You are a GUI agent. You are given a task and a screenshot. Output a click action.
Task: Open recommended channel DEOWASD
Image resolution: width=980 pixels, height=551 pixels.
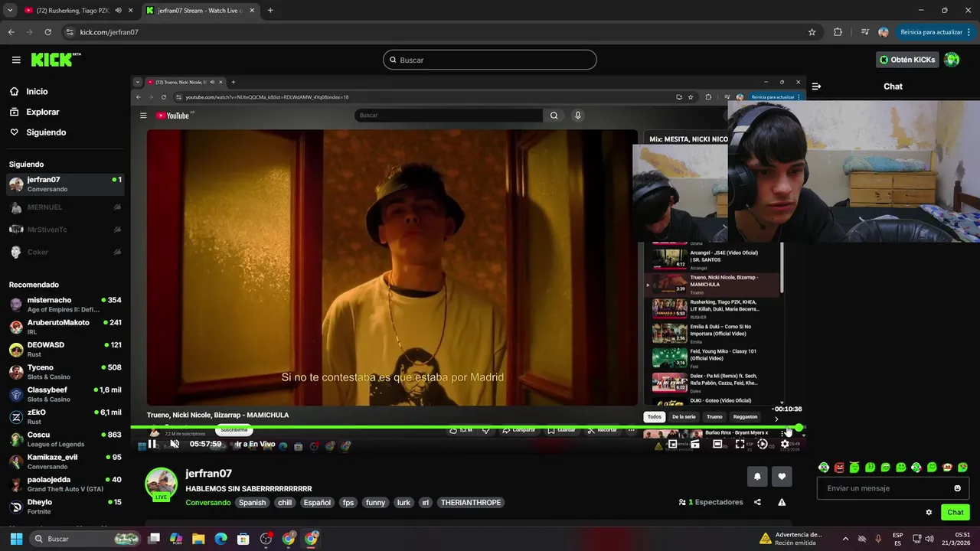pos(65,349)
